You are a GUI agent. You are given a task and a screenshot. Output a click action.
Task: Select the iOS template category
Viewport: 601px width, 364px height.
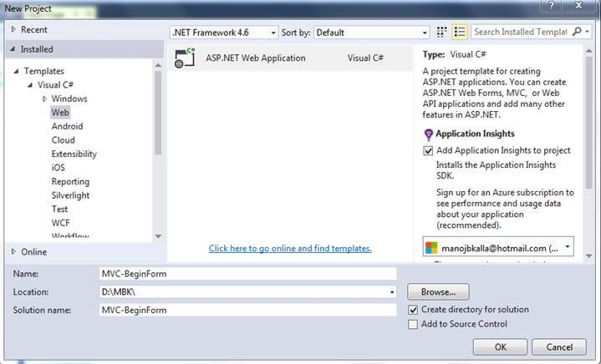click(59, 168)
